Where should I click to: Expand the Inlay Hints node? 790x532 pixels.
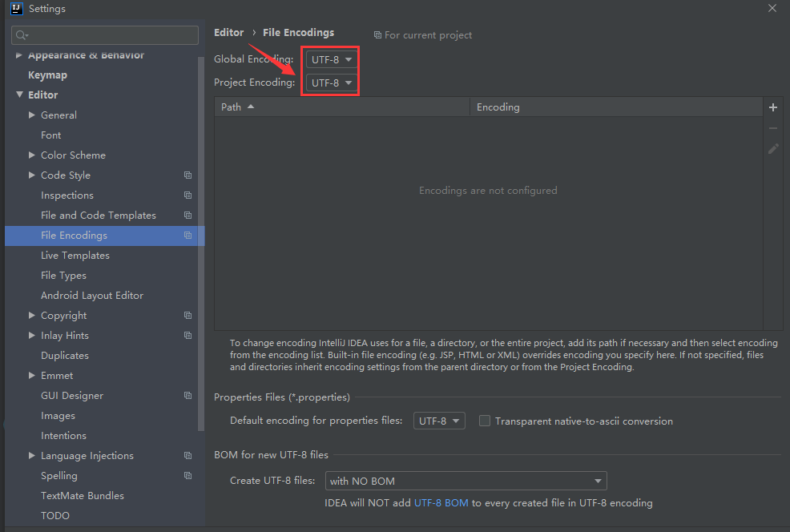click(32, 335)
